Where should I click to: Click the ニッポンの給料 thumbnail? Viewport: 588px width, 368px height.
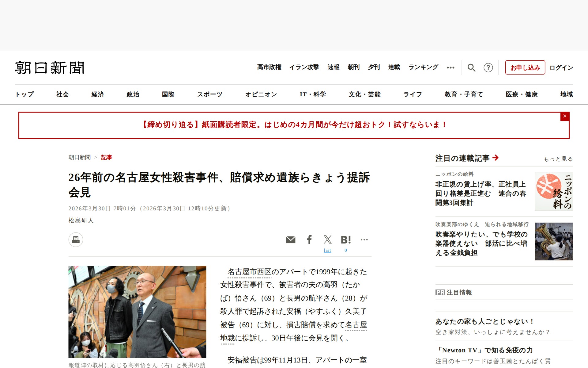tap(554, 191)
